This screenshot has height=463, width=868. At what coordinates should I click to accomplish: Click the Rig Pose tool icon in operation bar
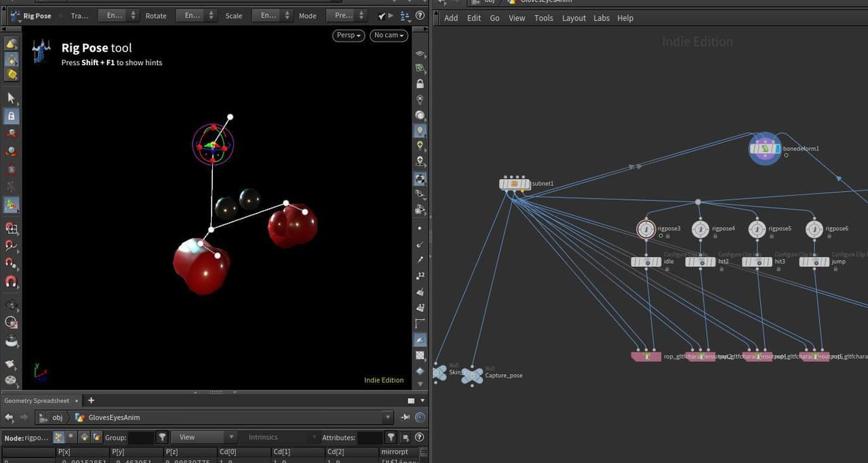[x=14, y=16]
